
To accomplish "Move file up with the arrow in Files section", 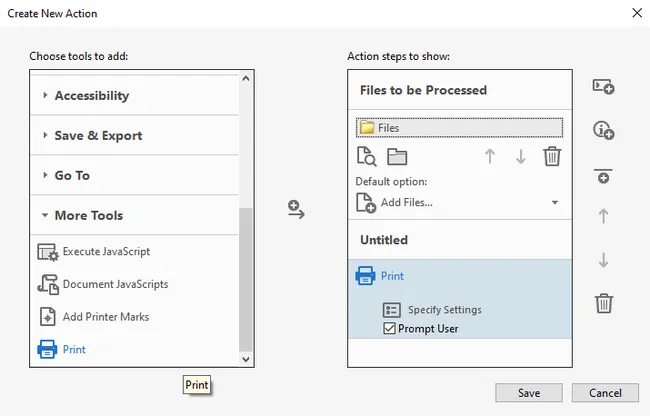I will click(x=490, y=156).
